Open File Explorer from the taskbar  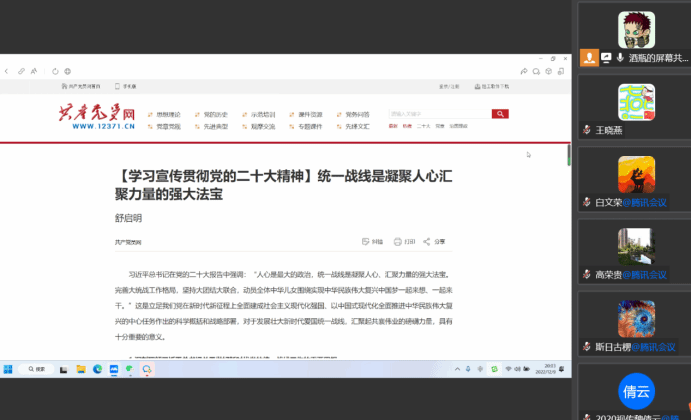[x=81, y=369]
